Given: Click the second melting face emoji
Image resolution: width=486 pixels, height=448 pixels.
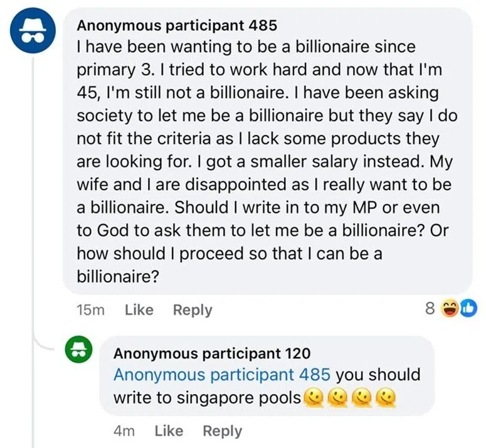Looking at the screenshot, I should [339, 398].
